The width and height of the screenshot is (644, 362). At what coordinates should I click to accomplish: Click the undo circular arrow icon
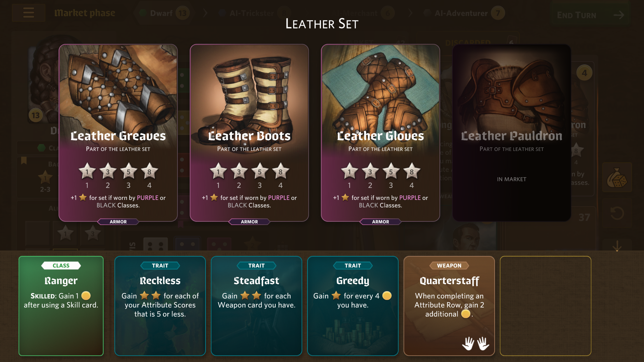point(617,213)
